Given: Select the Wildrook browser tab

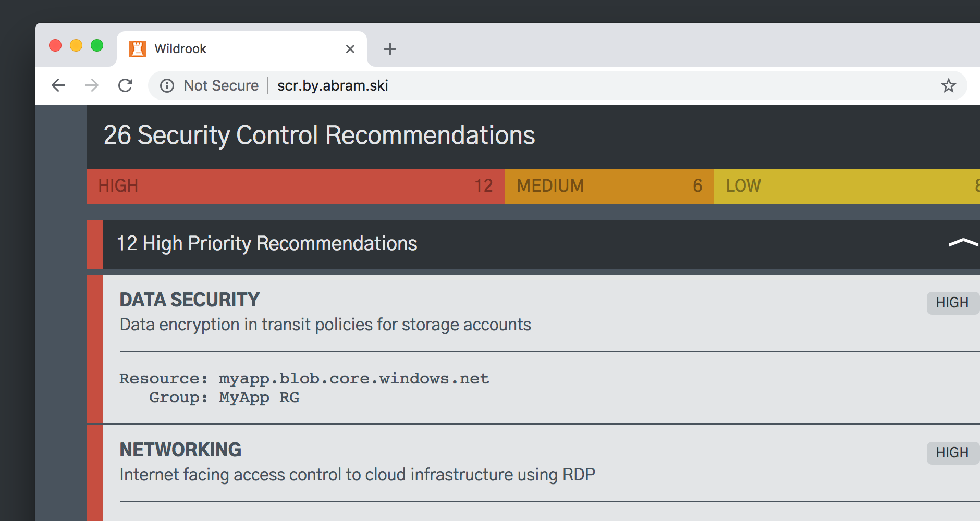Looking at the screenshot, I should tap(242, 49).
